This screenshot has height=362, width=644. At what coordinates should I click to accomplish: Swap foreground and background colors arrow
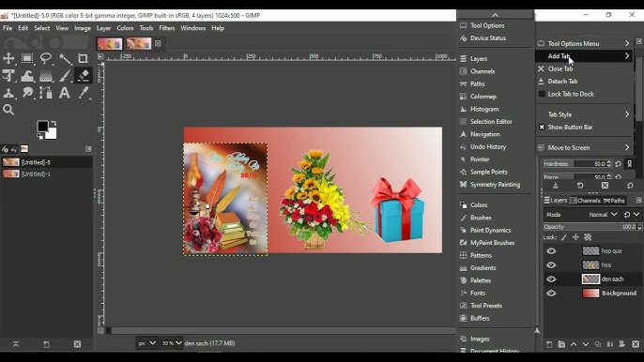(54, 123)
